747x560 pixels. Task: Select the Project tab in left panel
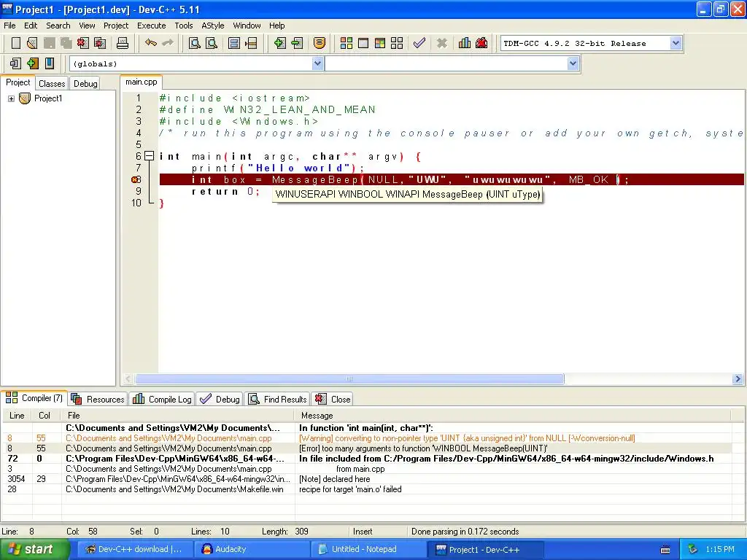[18, 82]
